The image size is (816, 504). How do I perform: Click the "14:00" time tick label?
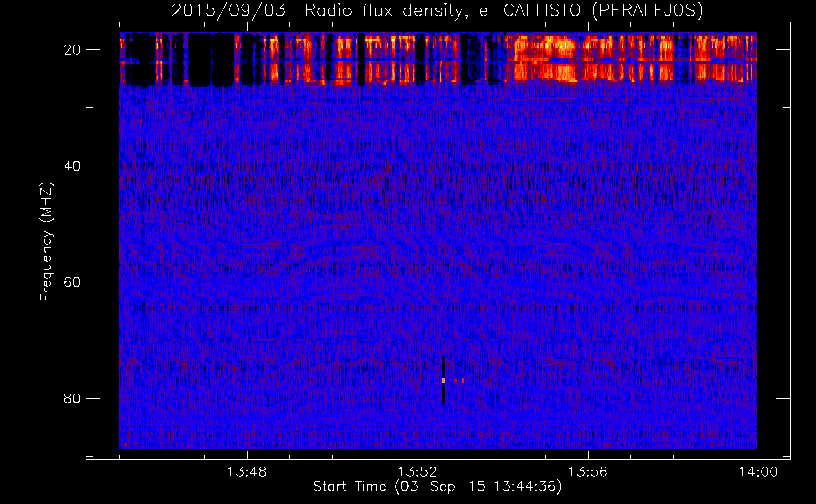(759, 472)
